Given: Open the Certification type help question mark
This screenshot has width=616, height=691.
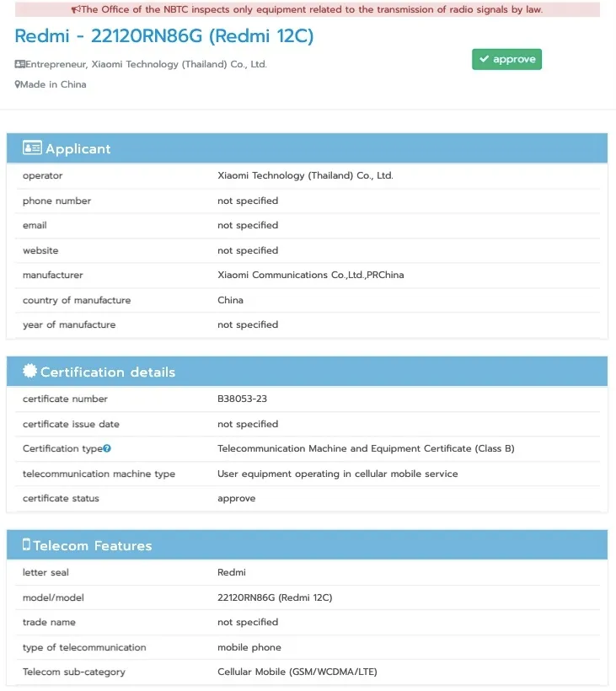Looking at the screenshot, I should [107, 449].
